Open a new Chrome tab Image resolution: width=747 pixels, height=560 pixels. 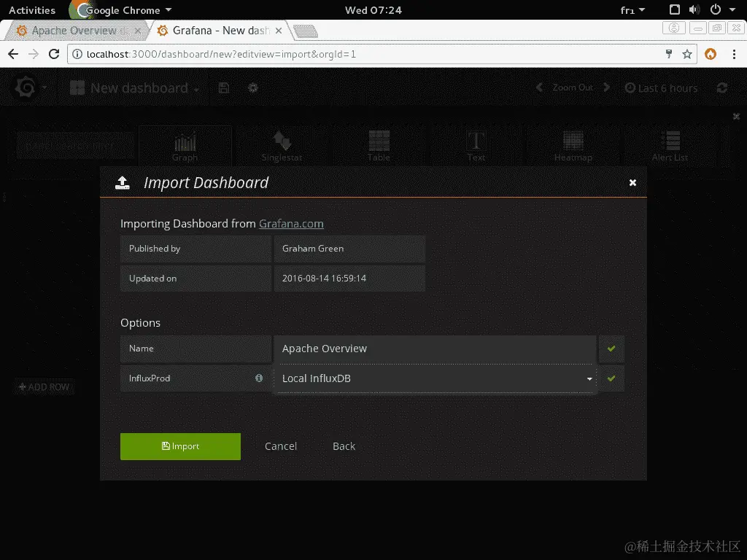click(x=306, y=31)
